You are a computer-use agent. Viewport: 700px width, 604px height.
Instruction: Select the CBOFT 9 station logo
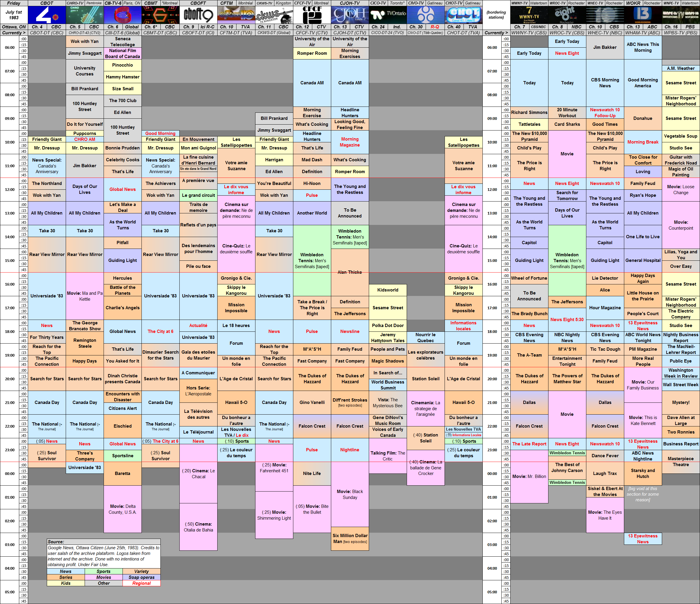click(198, 15)
